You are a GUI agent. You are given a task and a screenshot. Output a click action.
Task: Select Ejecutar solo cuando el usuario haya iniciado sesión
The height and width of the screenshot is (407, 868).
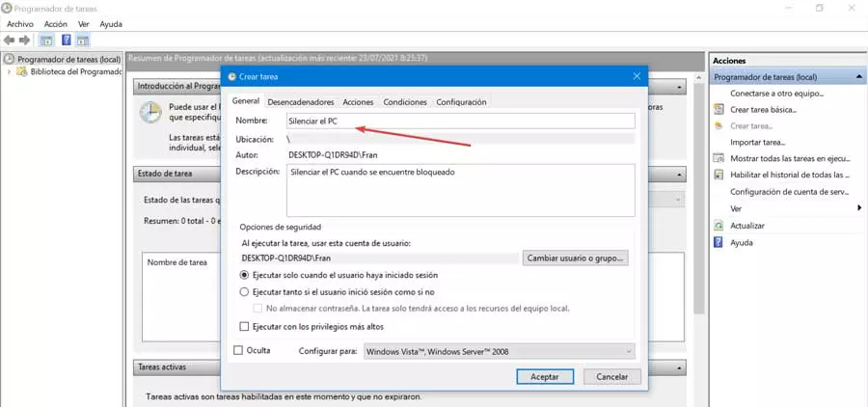[245, 275]
